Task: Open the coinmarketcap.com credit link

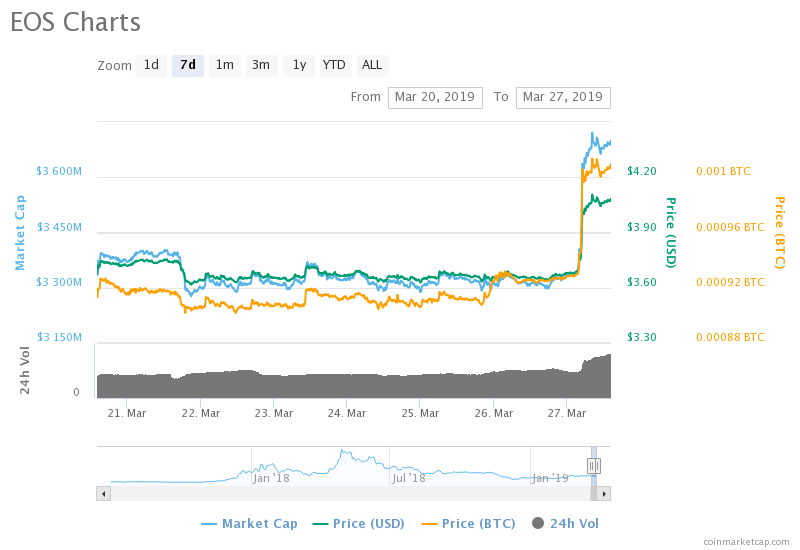Action: click(745, 541)
